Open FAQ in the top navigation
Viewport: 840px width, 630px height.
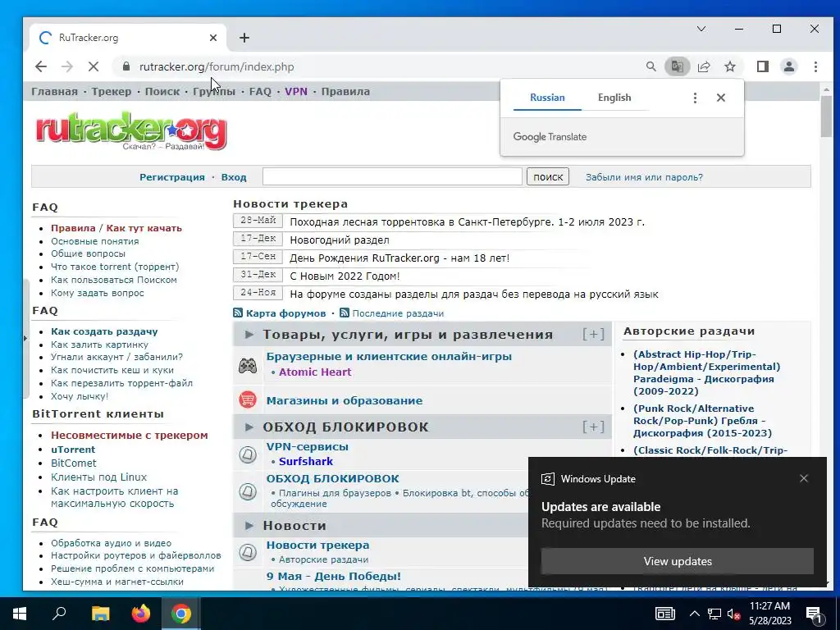tap(260, 91)
